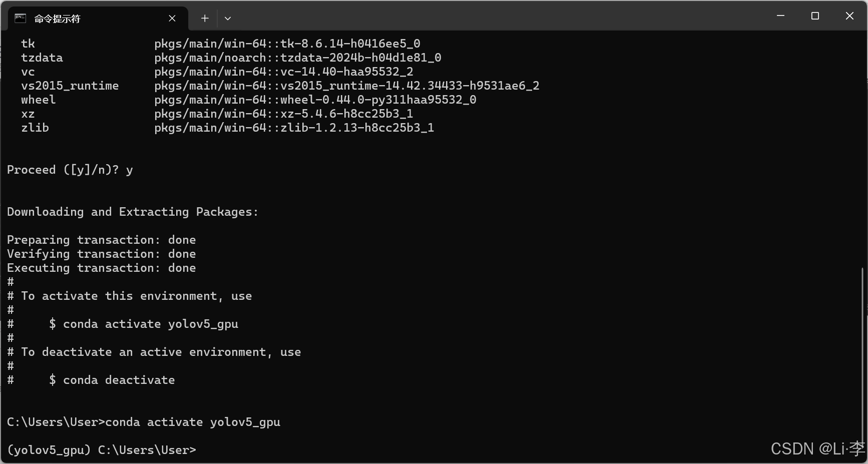868x464 pixels.
Task: Close the terminal window
Action: 849,16
